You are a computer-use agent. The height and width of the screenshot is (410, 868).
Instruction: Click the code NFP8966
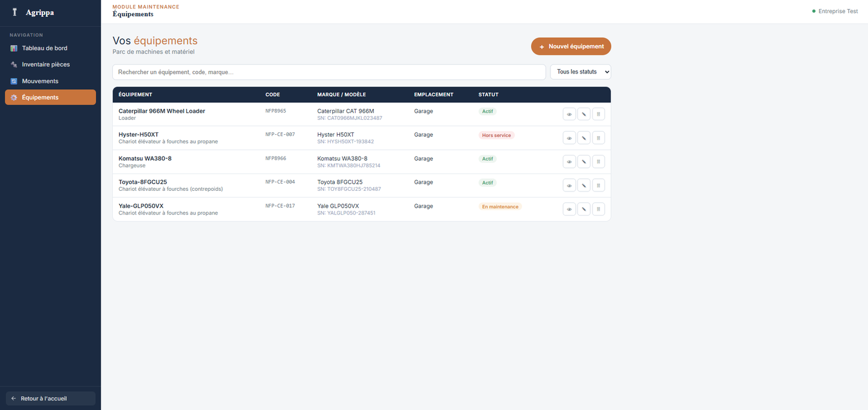click(276, 158)
